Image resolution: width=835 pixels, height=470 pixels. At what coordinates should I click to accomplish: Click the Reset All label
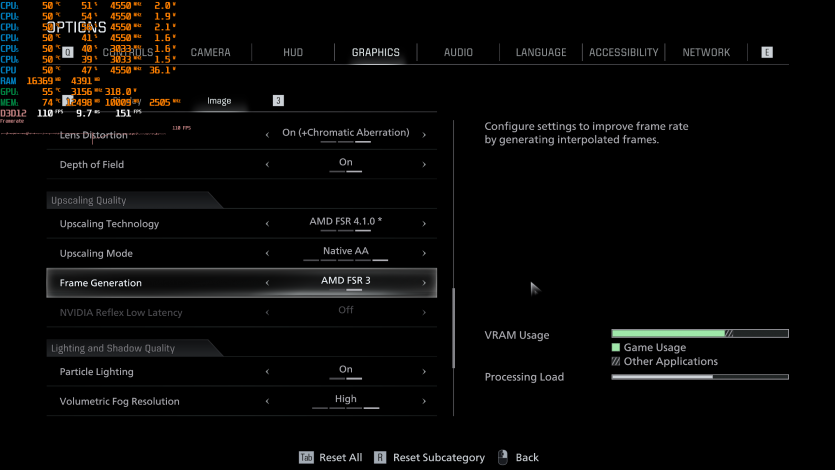340,457
